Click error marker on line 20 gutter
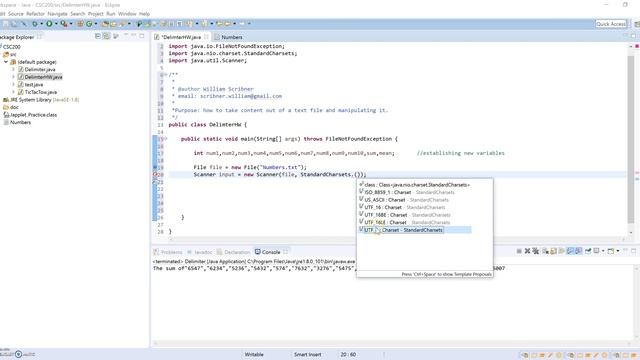The image size is (640, 360). tap(155, 175)
